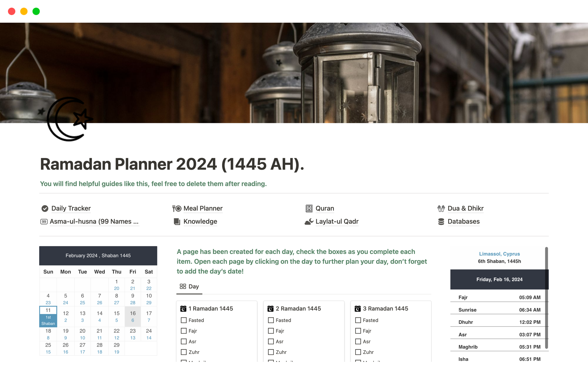Open the Laylat-ul Qadr section
588x368 pixels.
(x=336, y=221)
